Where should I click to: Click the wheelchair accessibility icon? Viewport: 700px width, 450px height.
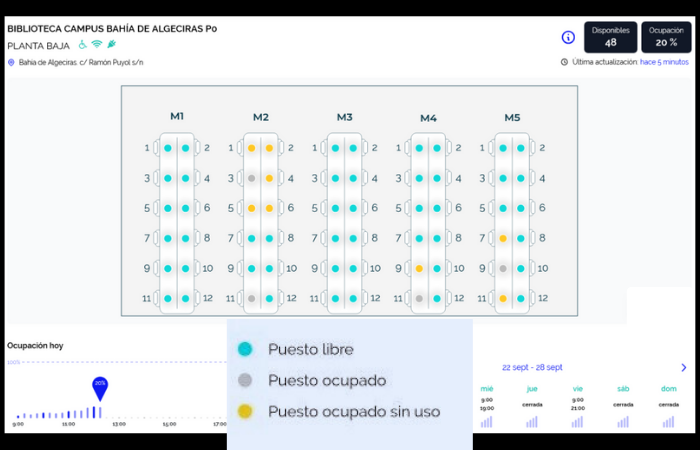tap(83, 44)
